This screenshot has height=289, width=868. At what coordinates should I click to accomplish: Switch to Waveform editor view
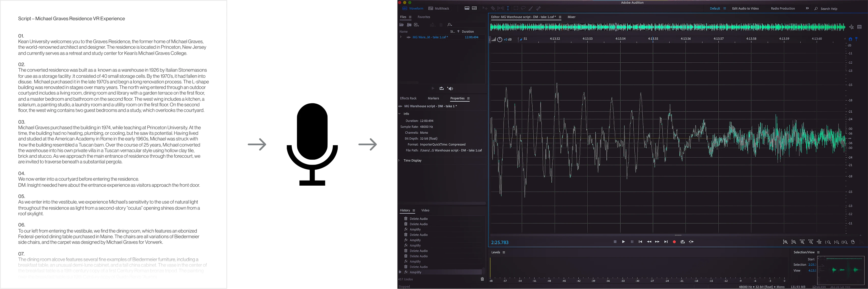tap(413, 8)
